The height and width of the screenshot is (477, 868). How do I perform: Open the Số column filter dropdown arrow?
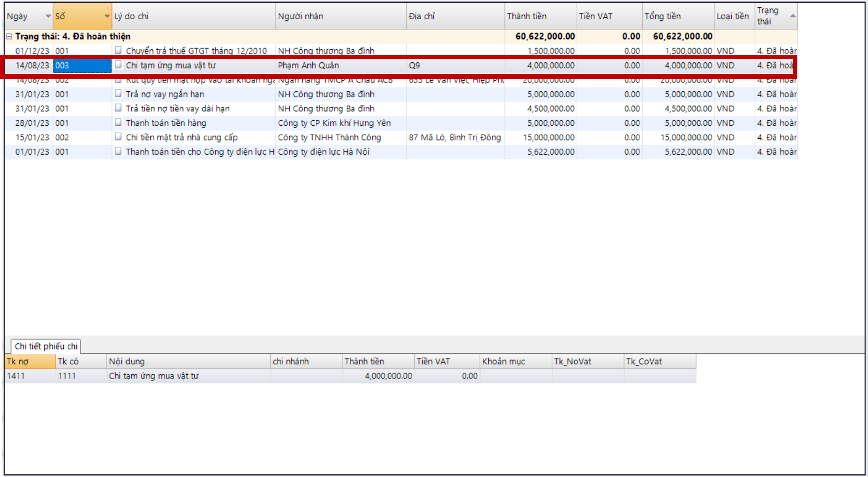coord(107,16)
